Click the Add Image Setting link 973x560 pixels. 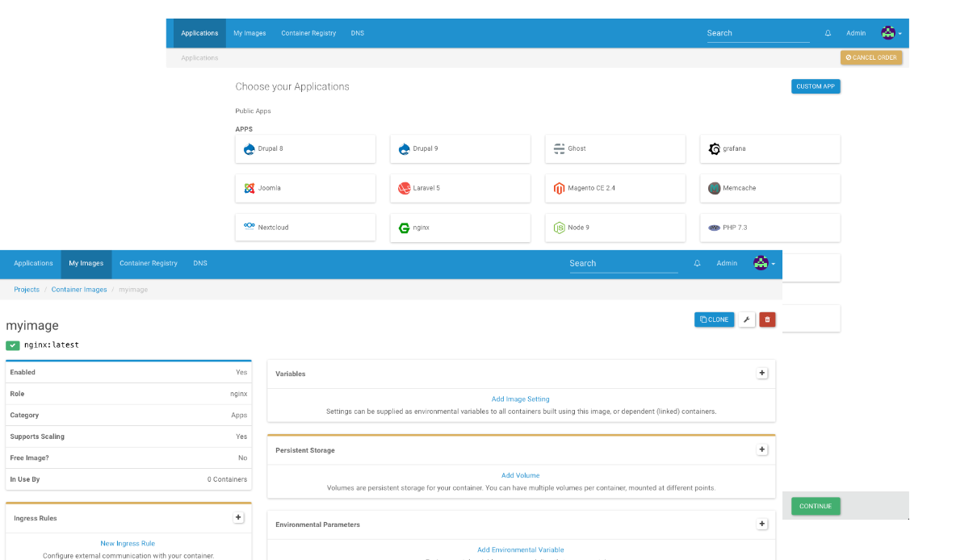coord(520,399)
